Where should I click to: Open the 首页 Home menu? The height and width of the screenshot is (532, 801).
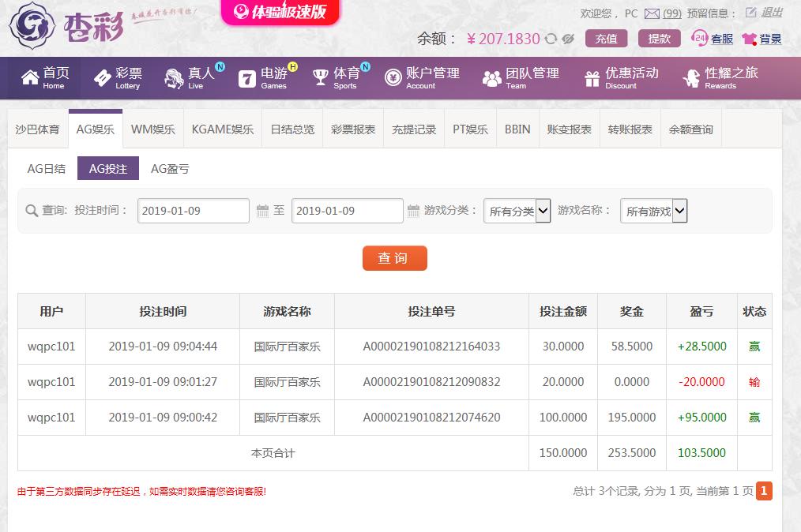click(x=46, y=78)
